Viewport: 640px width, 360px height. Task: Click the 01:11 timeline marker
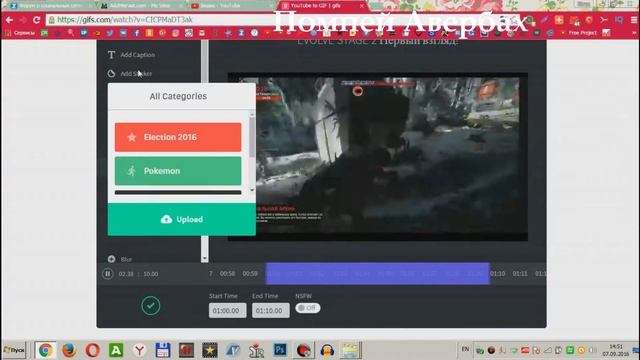pyautogui.click(x=520, y=273)
